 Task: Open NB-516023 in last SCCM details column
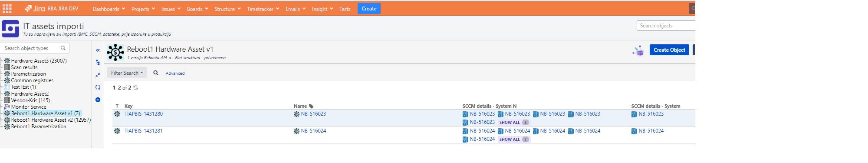click(x=651, y=114)
